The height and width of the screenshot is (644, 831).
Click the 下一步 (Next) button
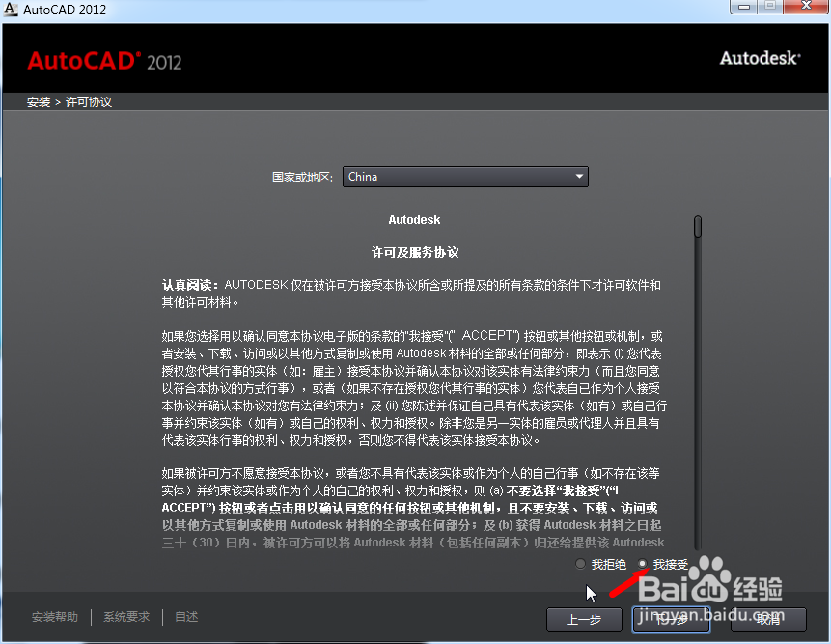(x=671, y=620)
